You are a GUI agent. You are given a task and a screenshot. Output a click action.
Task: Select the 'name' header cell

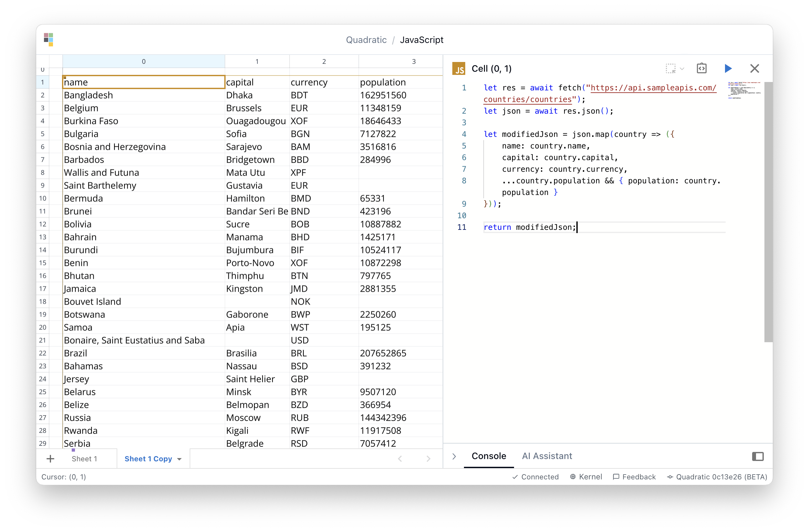click(x=143, y=82)
